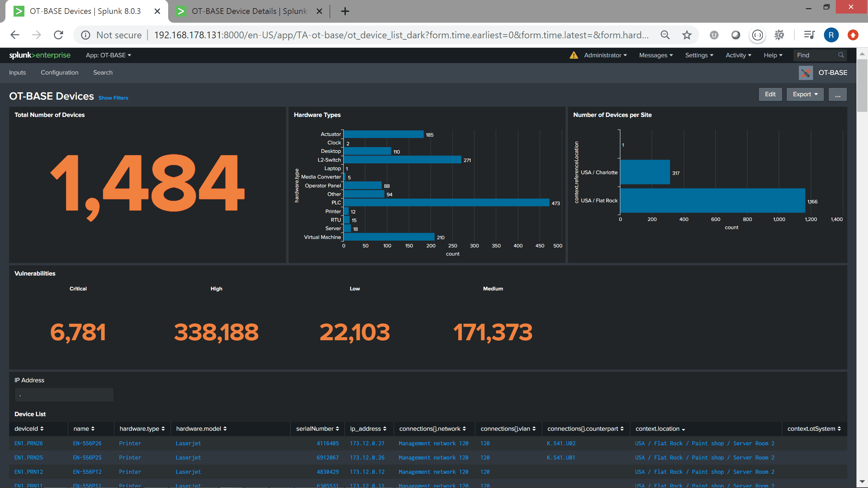Click the IP Address filter field
The height and width of the screenshot is (488, 868).
point(64,395)
